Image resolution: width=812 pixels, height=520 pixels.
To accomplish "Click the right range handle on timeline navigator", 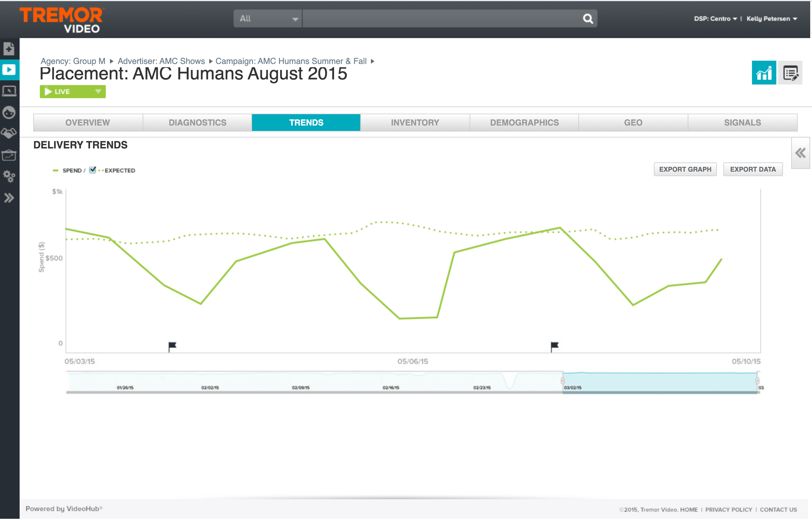I will 757,381.
